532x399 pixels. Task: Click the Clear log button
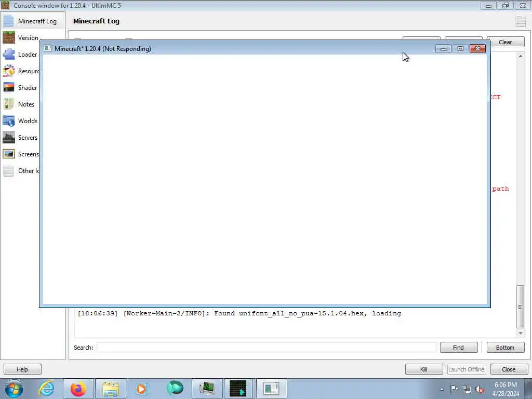point(505,42)
